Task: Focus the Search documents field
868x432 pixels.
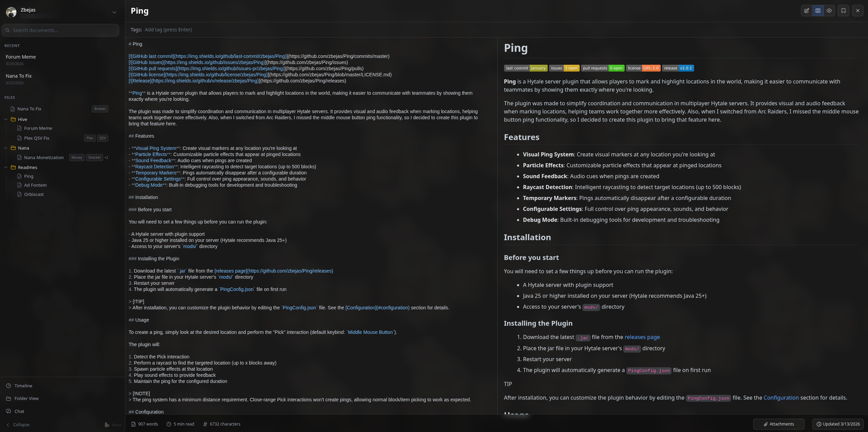Action: pyautogui.click(x=61, y=30)
